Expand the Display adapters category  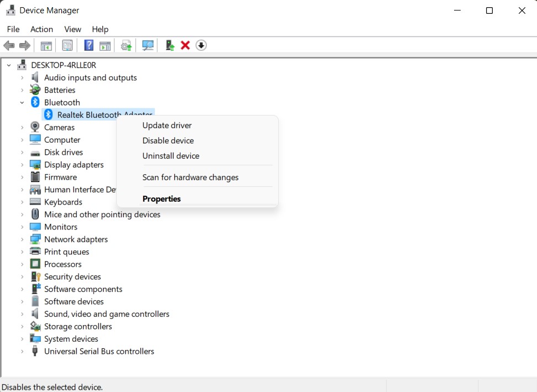pos(22,164)
